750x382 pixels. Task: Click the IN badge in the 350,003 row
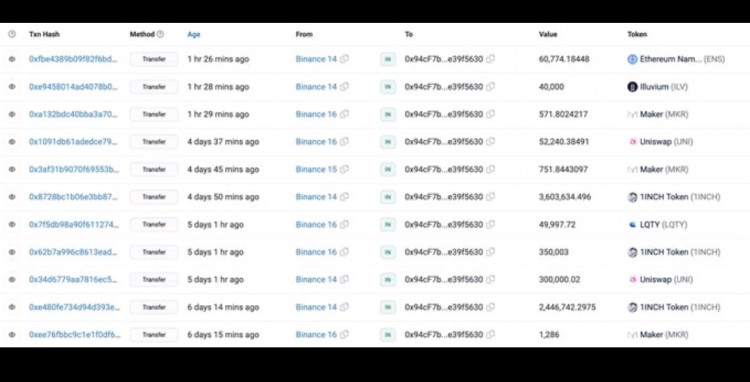(x=388, y=252)
